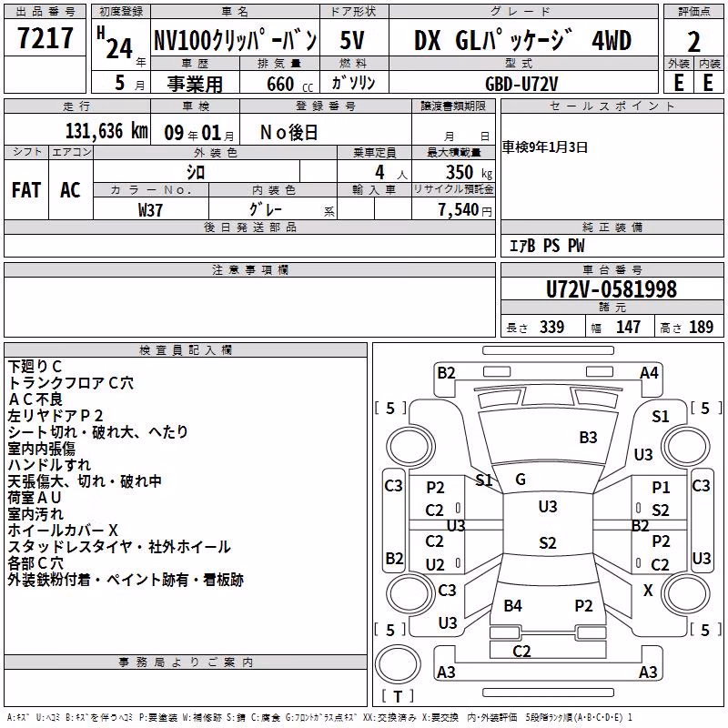Click inspector note 左リヤドアP2
This screenshot has width=728, height=728.
click(56, 416)
